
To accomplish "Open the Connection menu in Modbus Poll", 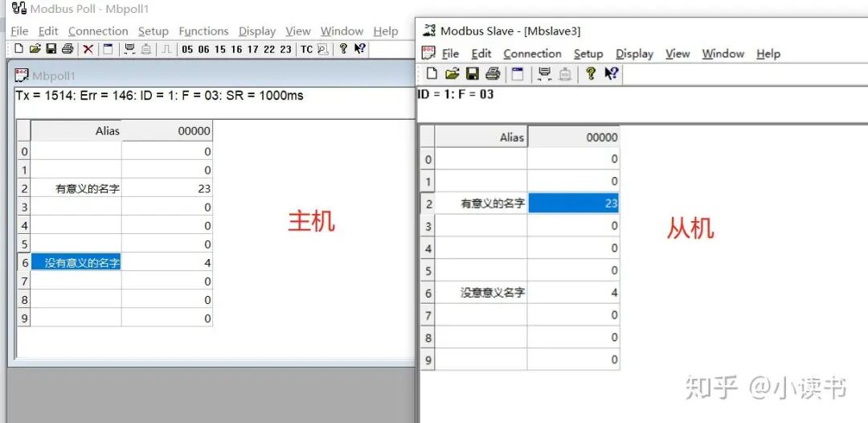I will pyautogui.click(x=98, y=31).
